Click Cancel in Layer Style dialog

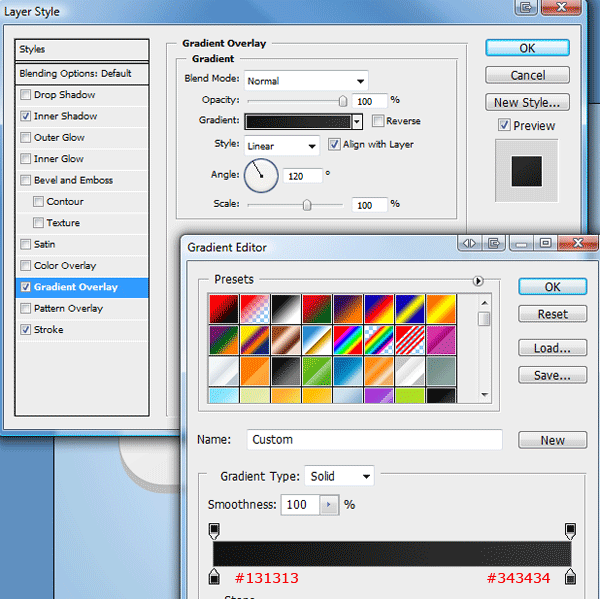pyautogui.click(x=527, y=75)
